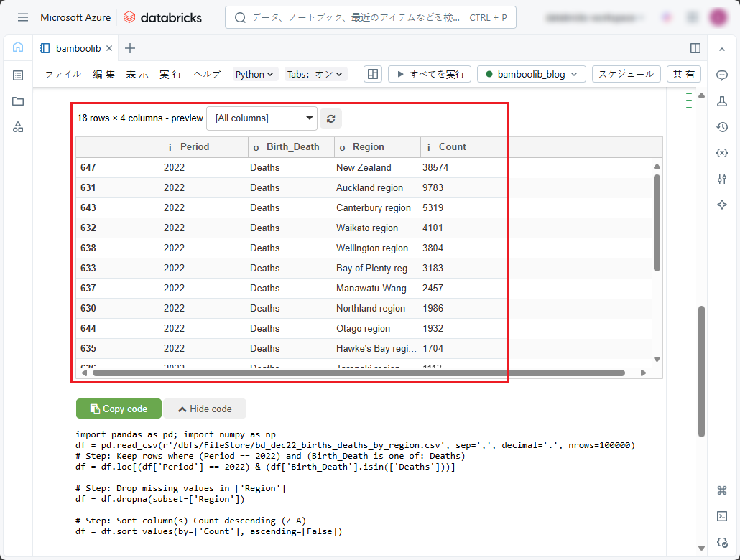The width and height of the screenshot is (740, 560).
Task: Expand the bamboolib_blog cluster dropdown
Action: click(x=531, y=74)
